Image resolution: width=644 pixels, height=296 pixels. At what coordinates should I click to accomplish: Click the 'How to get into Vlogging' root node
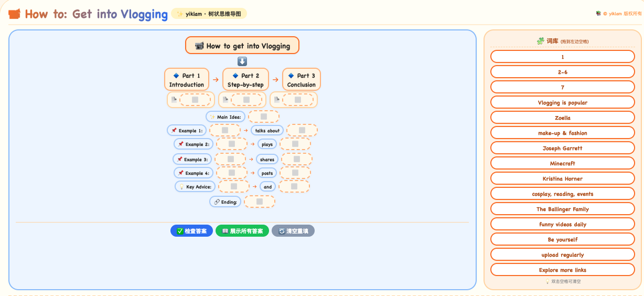(242, 46)
